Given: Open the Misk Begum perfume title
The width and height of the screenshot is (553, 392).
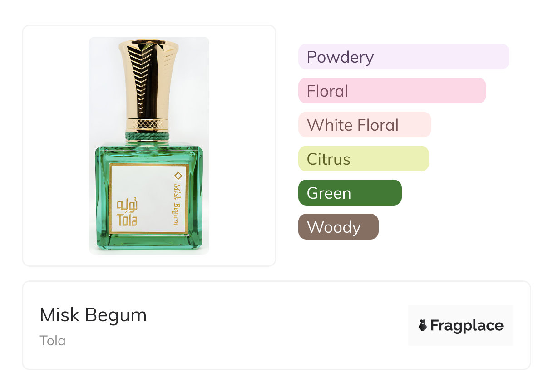Looking at the screenshot, I should coord(93,315).
